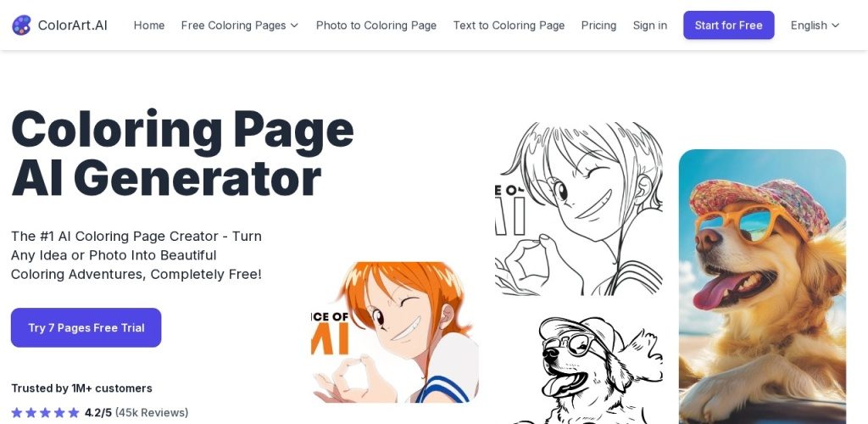The image size is (868, 424).
Task: Open the Free Coloring Pages menu
Action: [240, 25]
